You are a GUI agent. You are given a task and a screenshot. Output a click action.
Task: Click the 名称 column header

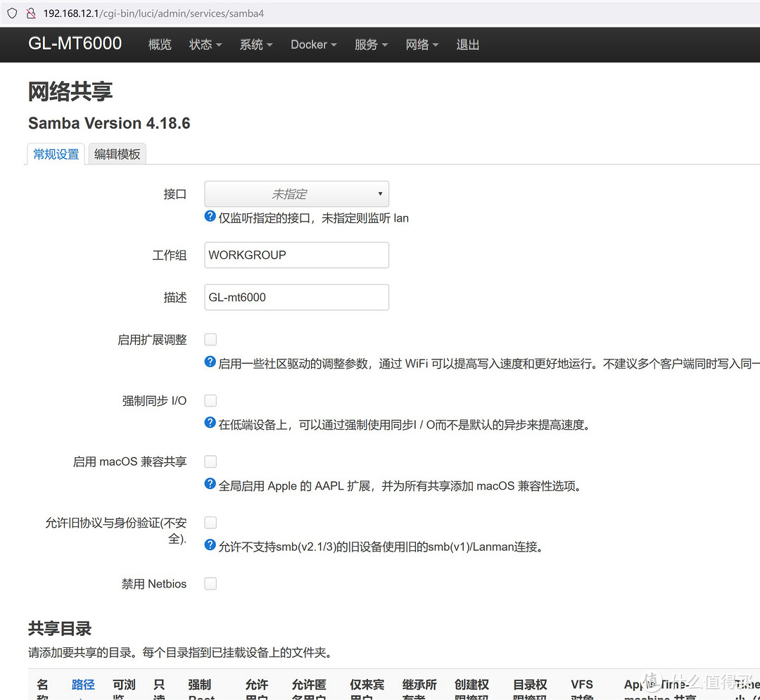[43, 689]
